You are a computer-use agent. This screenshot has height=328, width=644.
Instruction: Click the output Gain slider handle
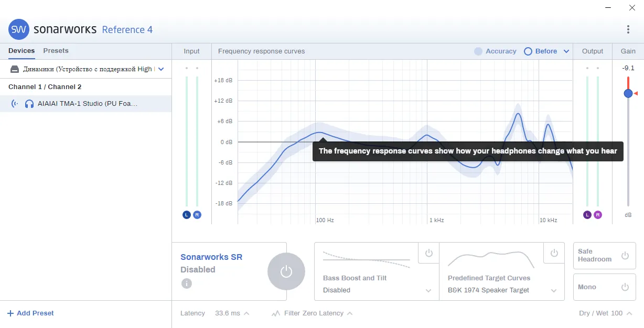pyautogui.click(x=628, y=93)
